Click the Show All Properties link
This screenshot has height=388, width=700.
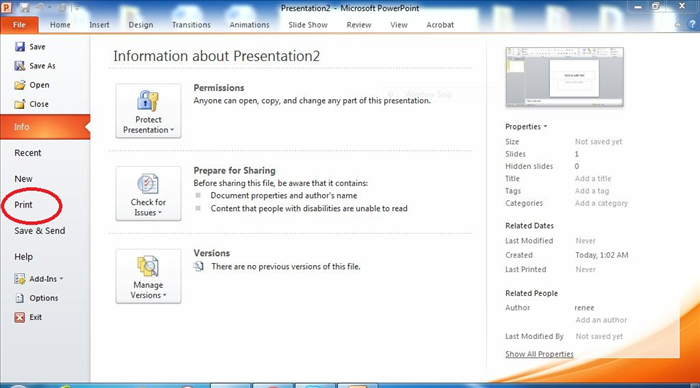pos(539,354)
